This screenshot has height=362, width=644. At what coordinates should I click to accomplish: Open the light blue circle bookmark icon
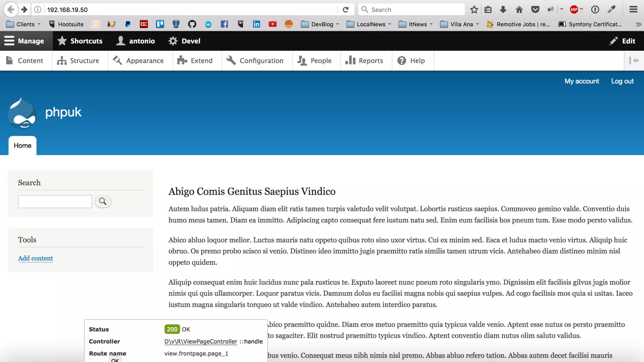tap(208, 24)
